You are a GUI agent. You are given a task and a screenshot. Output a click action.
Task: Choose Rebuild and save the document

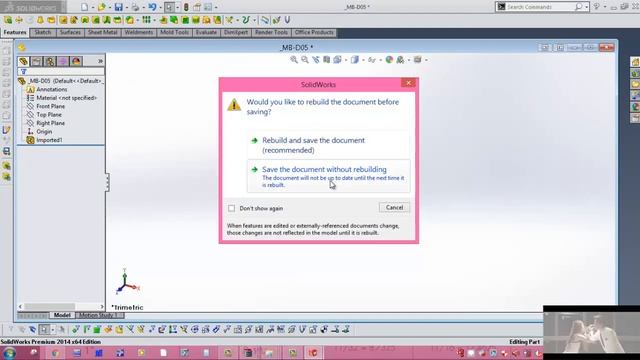(x=329, y=145)
